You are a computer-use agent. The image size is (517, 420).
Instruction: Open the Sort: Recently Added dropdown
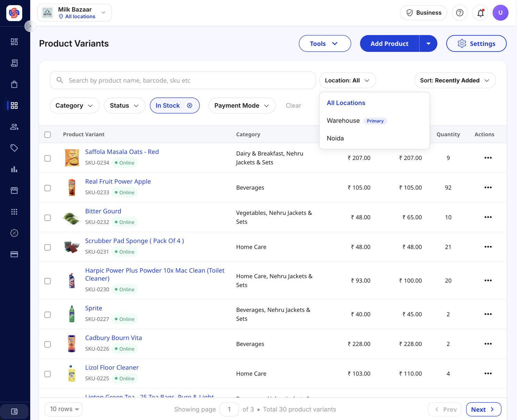click(x=455, y=80)
